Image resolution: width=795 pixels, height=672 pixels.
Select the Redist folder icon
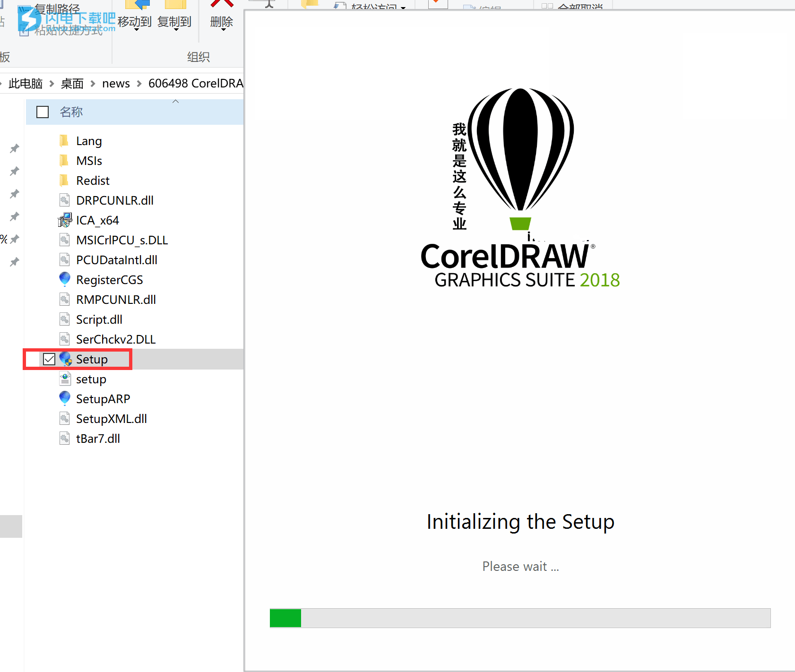click(64, 181)
